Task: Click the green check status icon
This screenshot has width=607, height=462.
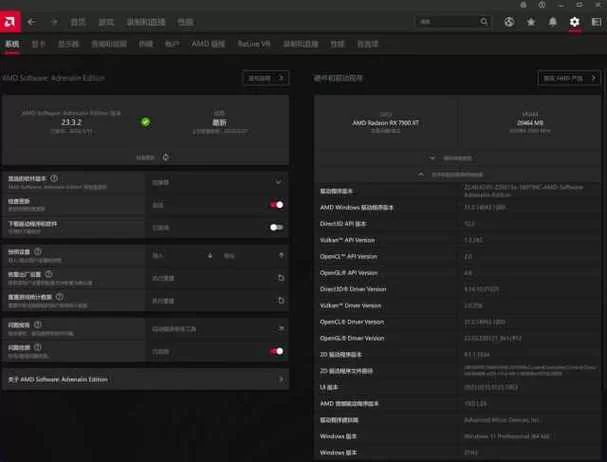Action: 146,122
